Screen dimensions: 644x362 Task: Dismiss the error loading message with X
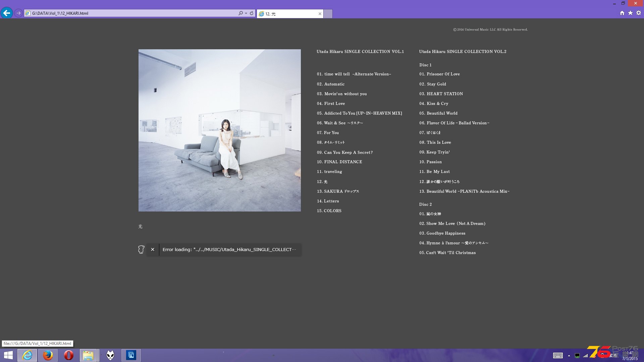pyautogui.click(x=153, y=249)
